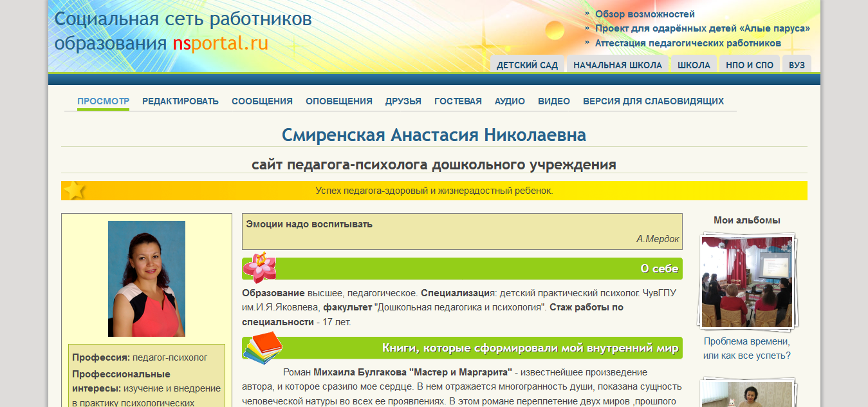Click the profile photo of the teacher
The width and height of the screenshot is (868, 407).
147,279
